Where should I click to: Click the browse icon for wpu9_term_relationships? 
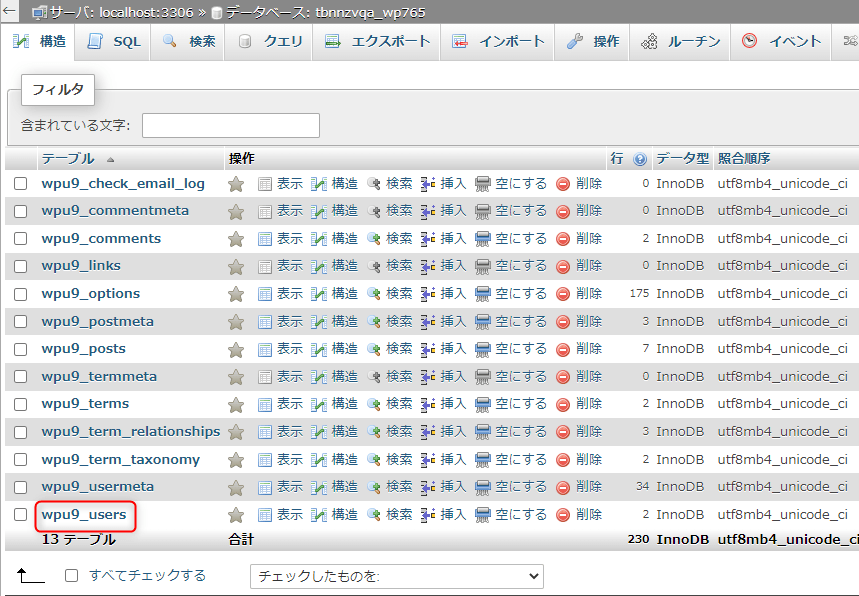pos(265,432)
